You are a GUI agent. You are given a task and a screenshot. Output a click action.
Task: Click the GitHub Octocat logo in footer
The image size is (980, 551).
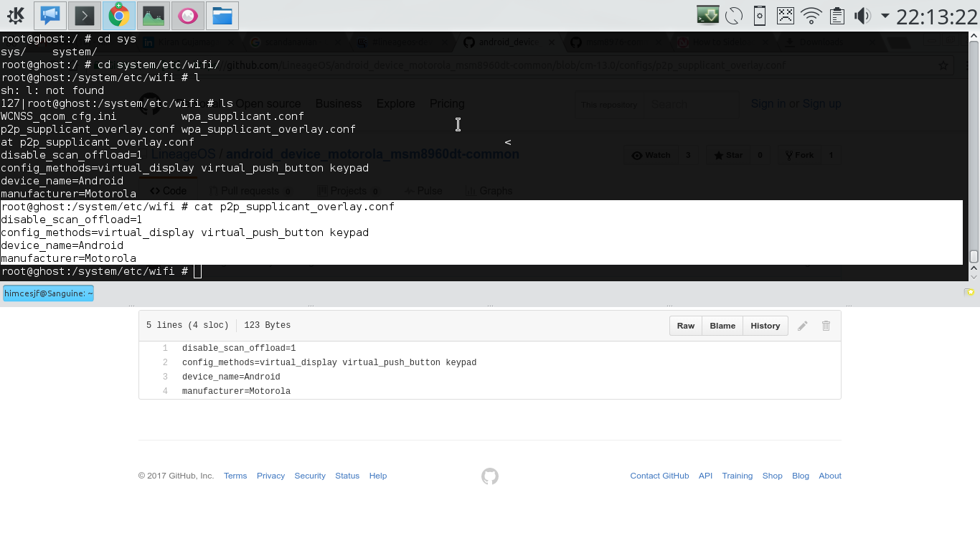[x=490, y=476]
